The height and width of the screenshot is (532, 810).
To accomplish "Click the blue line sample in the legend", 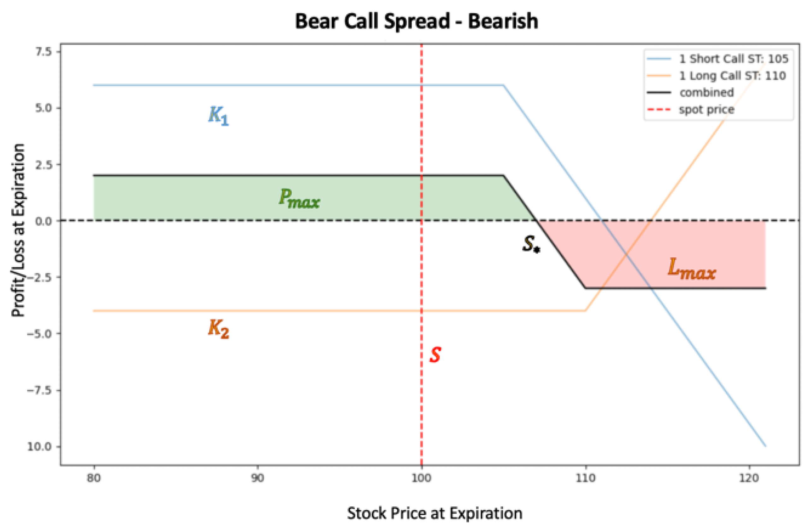I will point(659,59).
